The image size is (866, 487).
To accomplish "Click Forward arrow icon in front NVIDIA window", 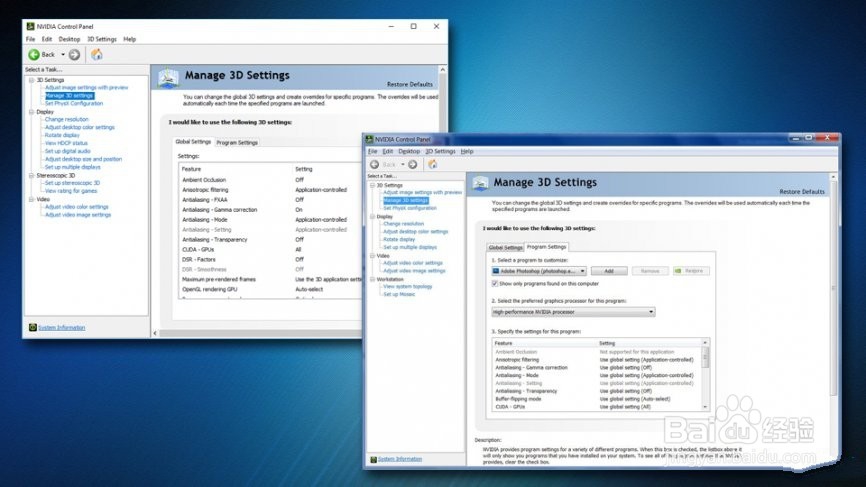I will (413, 165).
